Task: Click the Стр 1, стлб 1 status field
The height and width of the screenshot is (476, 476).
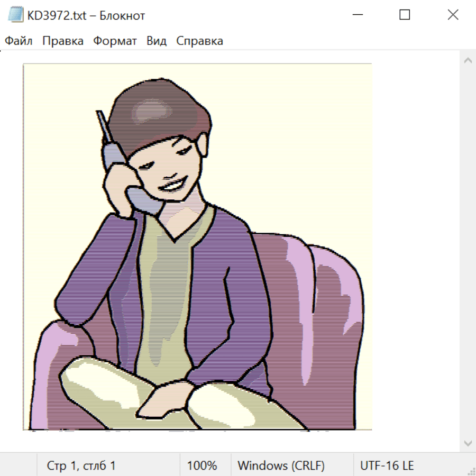Action: click(81, 465)
